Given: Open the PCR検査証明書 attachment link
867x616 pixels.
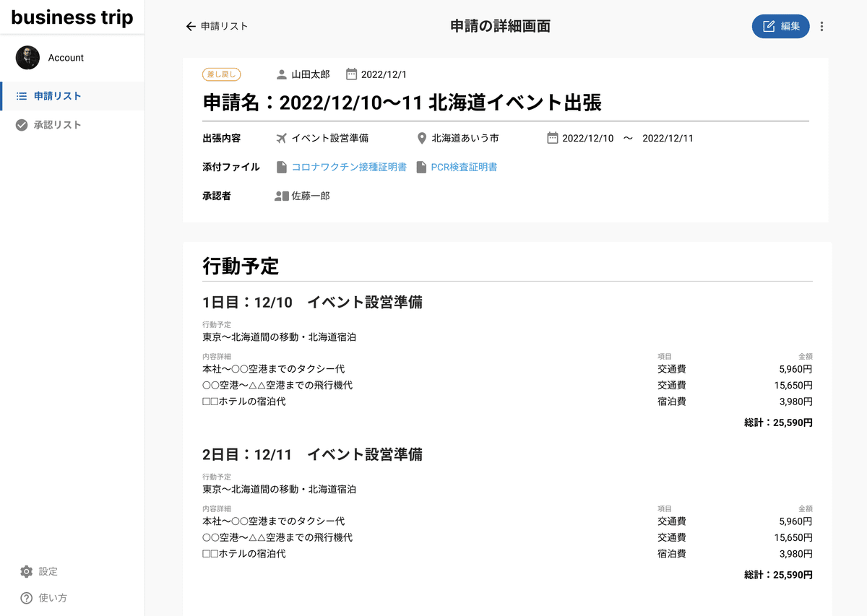Looking at the screenshot, I should pyautogui.click(x=464, y=167).
